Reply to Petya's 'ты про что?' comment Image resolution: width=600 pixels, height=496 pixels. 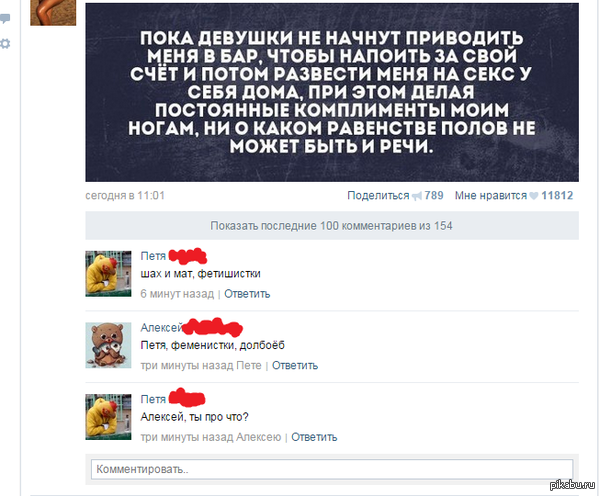tap(314, 437)
